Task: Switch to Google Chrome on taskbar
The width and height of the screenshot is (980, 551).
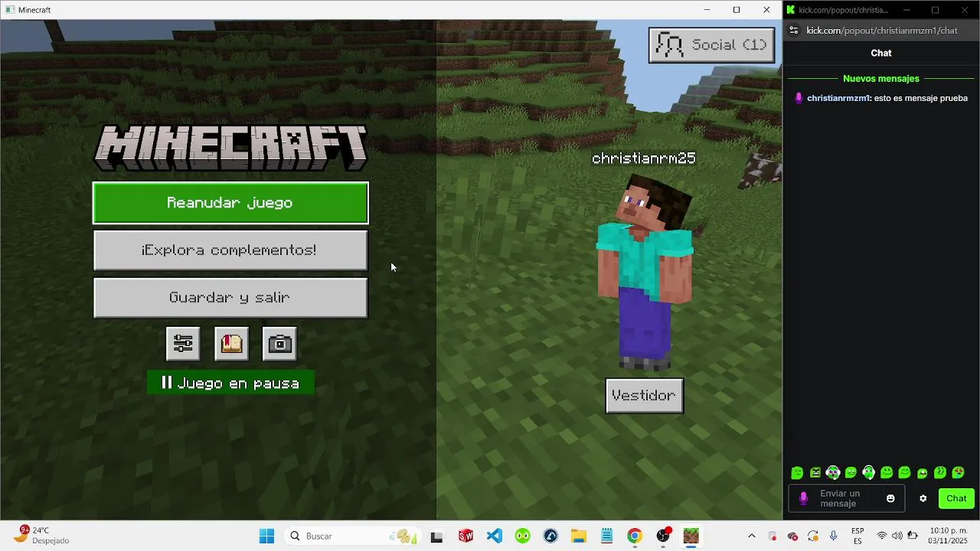Action: (x=635, y=536)
